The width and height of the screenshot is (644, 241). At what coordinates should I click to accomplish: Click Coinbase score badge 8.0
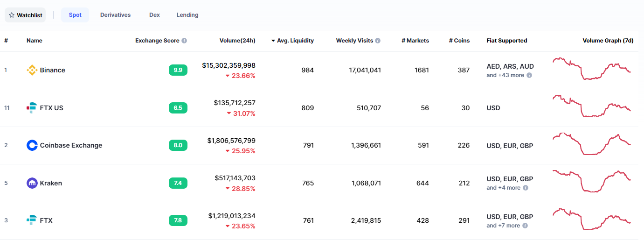[x=178, y=145]
